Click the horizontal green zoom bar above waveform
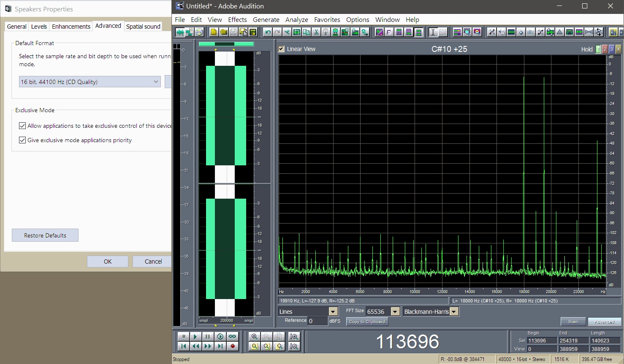This screenshot has height=364, width=624. (x=226, y=43)
